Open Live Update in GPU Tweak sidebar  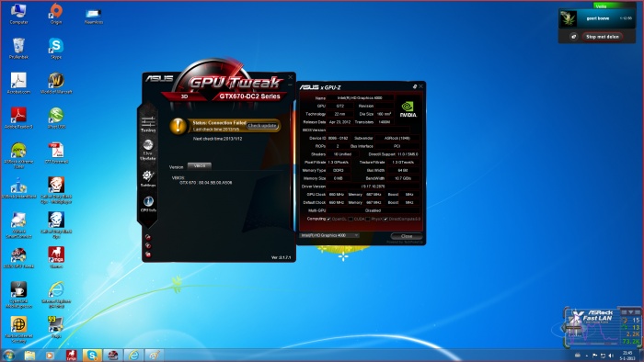(148, 150)
